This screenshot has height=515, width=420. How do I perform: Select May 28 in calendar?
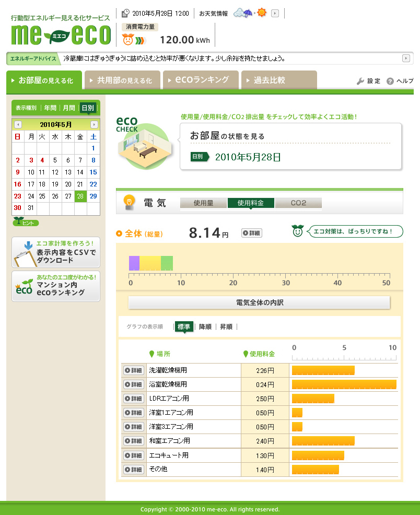(x=80, y=196)
